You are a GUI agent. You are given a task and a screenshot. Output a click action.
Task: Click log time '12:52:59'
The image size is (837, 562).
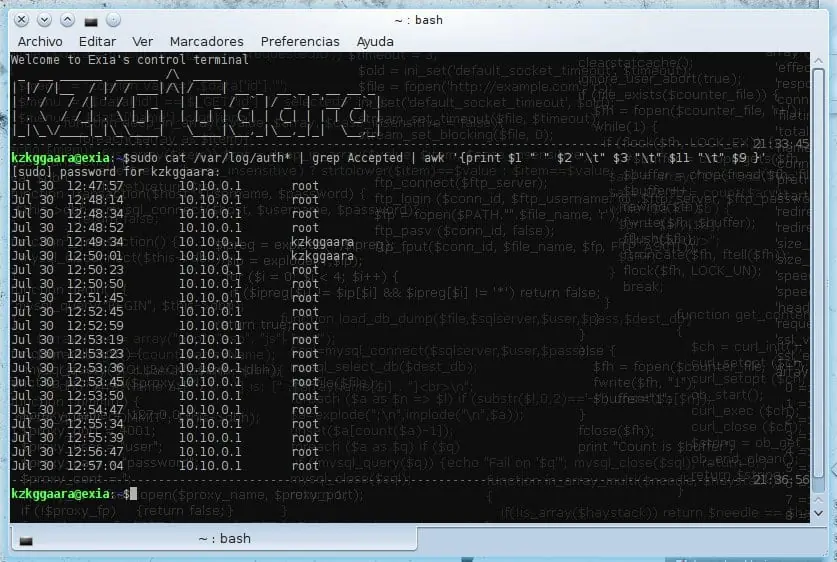pos(95,326)
